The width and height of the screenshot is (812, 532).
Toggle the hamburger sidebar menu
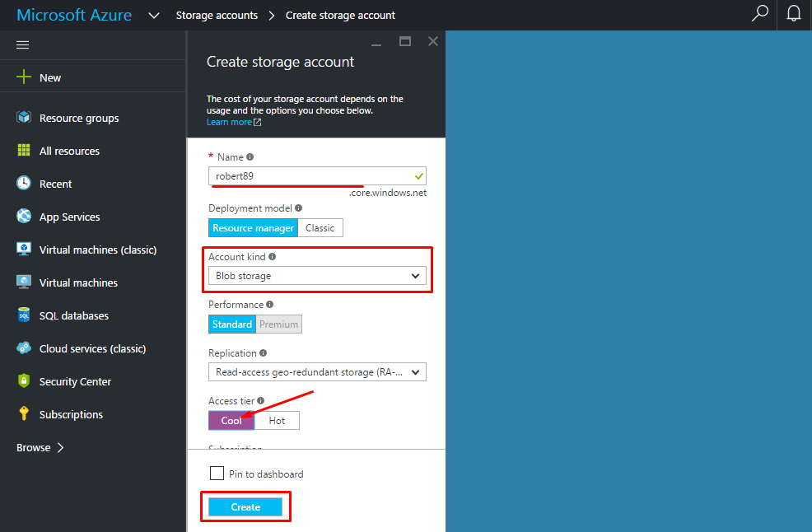click(23, 44)
